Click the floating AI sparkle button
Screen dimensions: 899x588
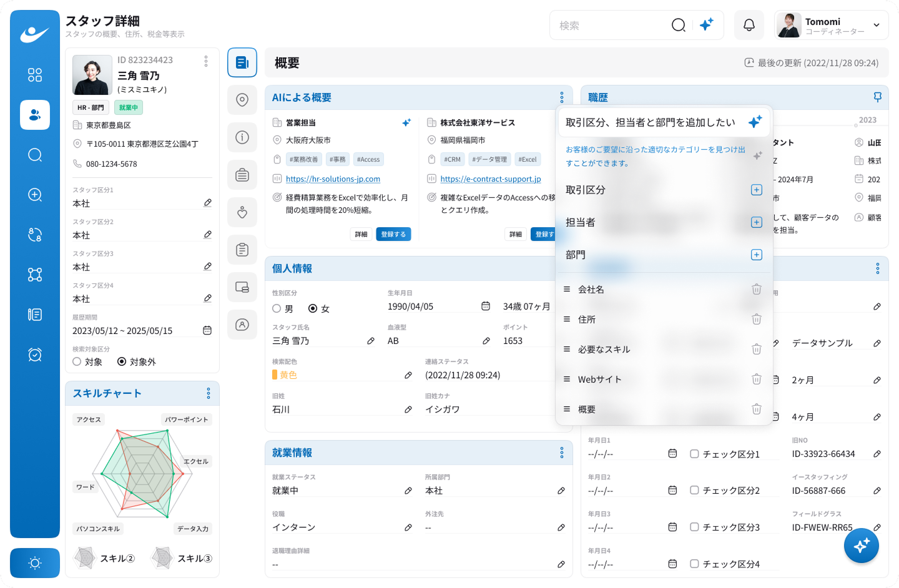pyautogui.click(x=861, y=546)
